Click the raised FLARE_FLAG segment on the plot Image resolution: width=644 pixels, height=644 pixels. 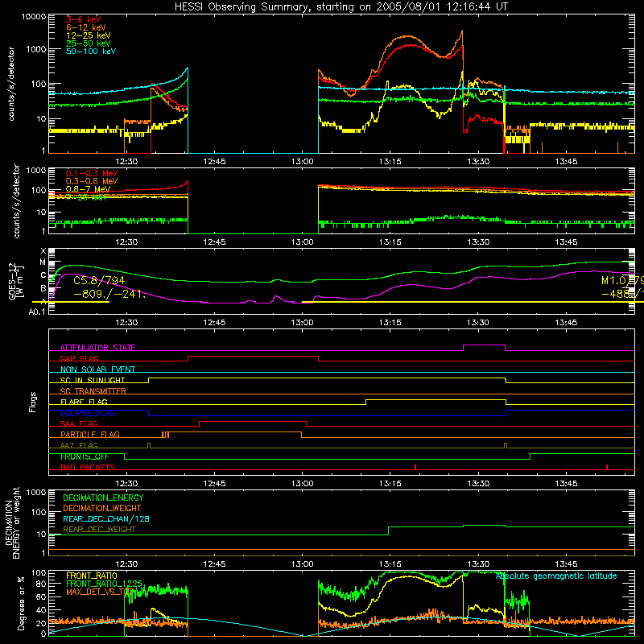pos(436,399)
